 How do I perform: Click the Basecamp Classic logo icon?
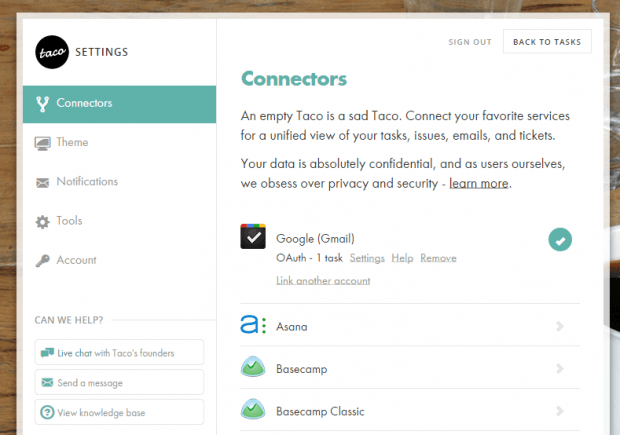pyautogui.click(x=253, y=410)
